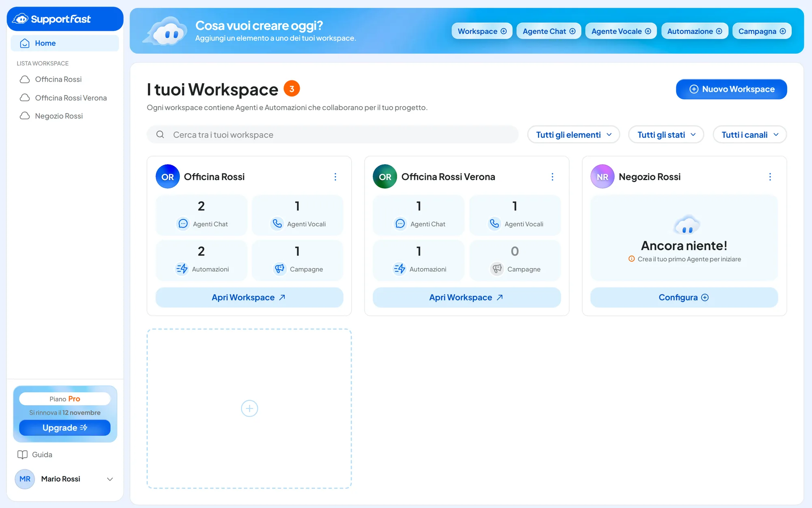The height and width of the screenshot is (508, 812).
Task: Open the Officina Rossi Verona card options menu
Action: tap(553, 177)
